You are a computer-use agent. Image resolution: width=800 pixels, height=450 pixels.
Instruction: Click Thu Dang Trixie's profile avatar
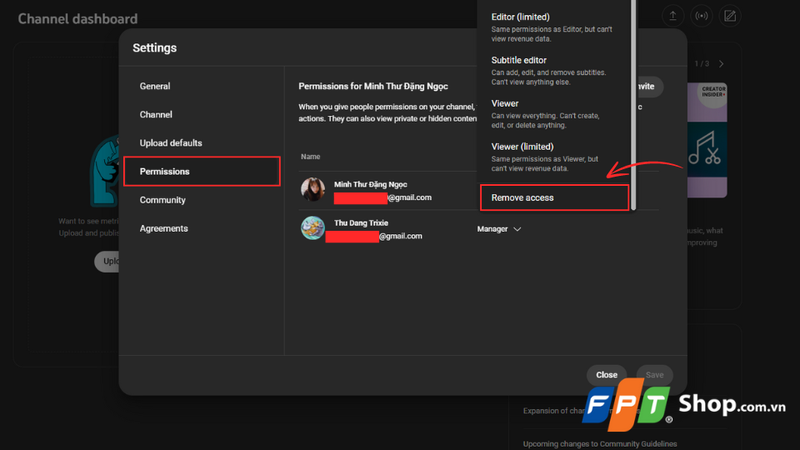(x=313, y=228)
